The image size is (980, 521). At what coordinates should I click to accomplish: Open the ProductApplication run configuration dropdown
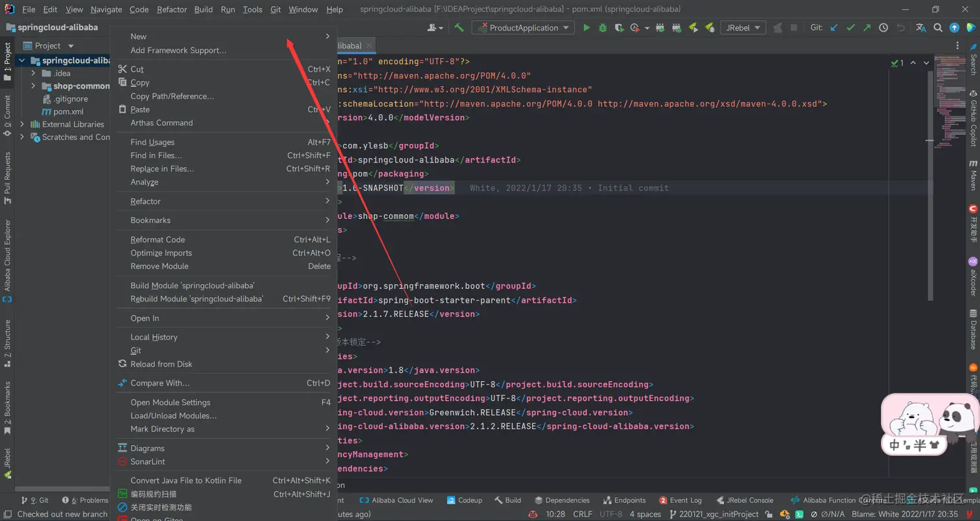523,28
